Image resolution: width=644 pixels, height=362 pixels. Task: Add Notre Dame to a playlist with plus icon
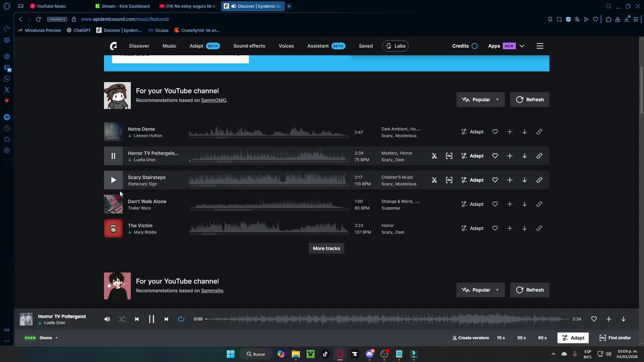[510, 132]
